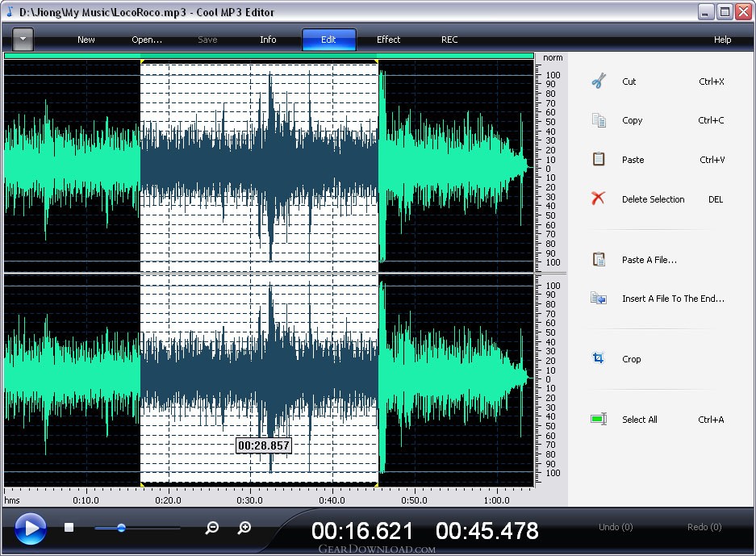Viewport: 756px width, 556px height.
Task: Click the Undo (0) button
Action: [x=616, y=527]
